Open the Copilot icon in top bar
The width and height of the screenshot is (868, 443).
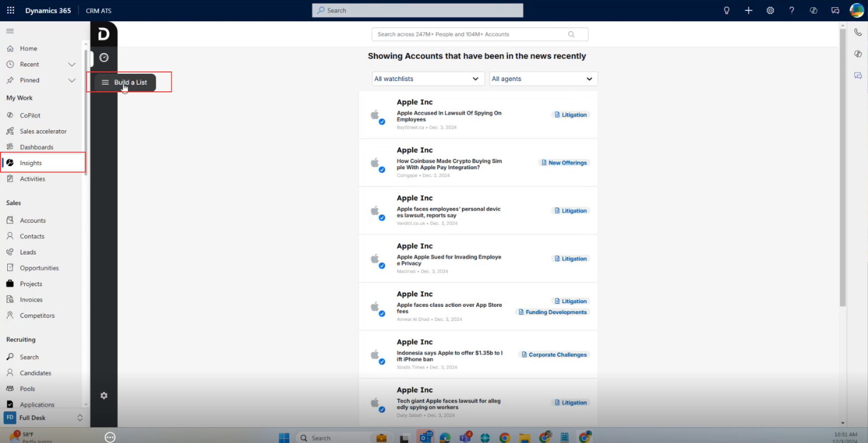point(813,10)
